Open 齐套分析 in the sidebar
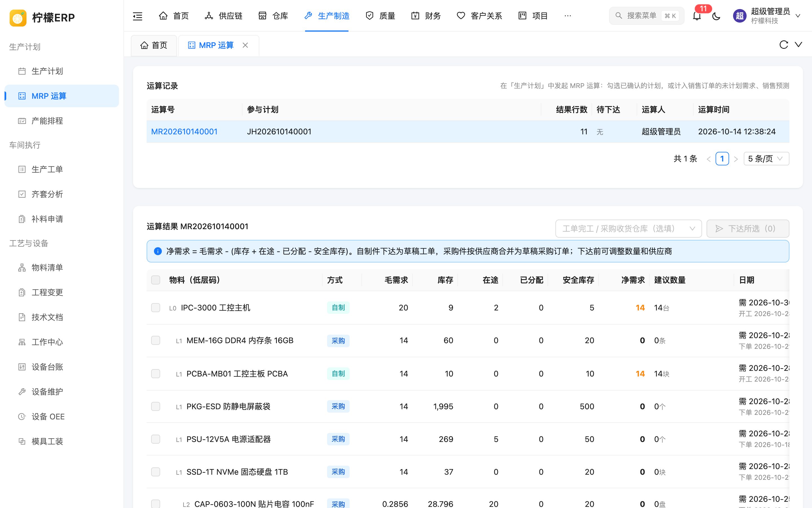812x508 pixels. [x=62, y=194]
